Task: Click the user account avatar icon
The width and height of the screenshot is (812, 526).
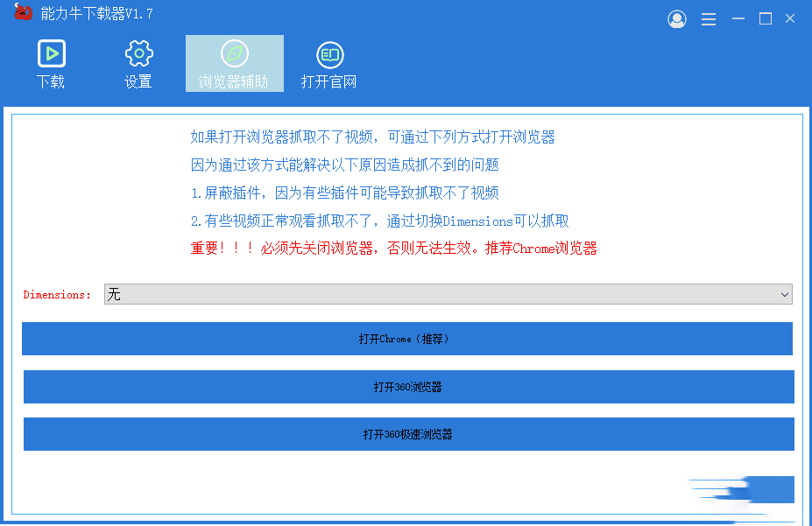Action: (x=677, y=19)
